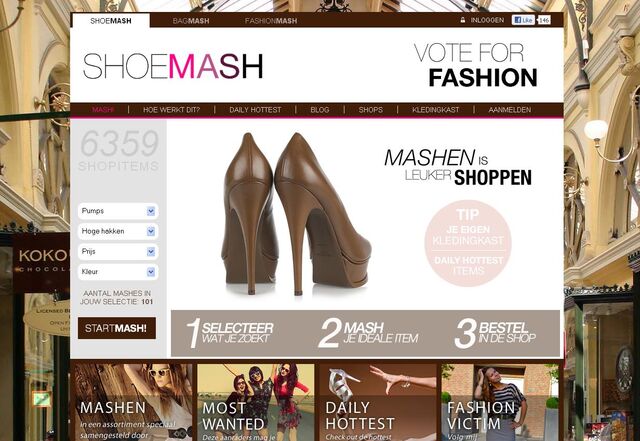Click the Facebook Like button
Viewport: 640px width, 441px height.
click(523, 20)
